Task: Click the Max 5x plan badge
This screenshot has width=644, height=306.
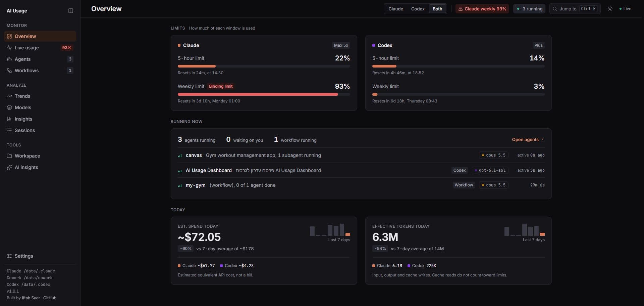Action: tap(341, 45)
